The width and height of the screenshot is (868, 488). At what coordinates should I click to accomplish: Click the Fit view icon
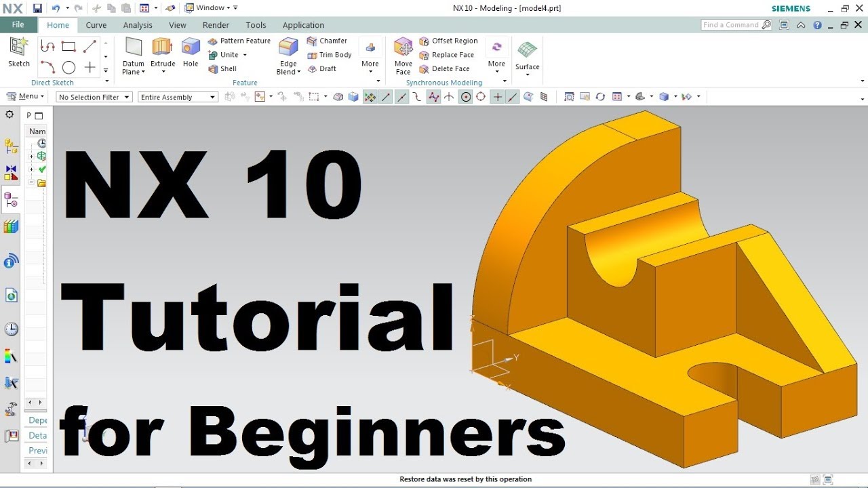tap(569, 97)
